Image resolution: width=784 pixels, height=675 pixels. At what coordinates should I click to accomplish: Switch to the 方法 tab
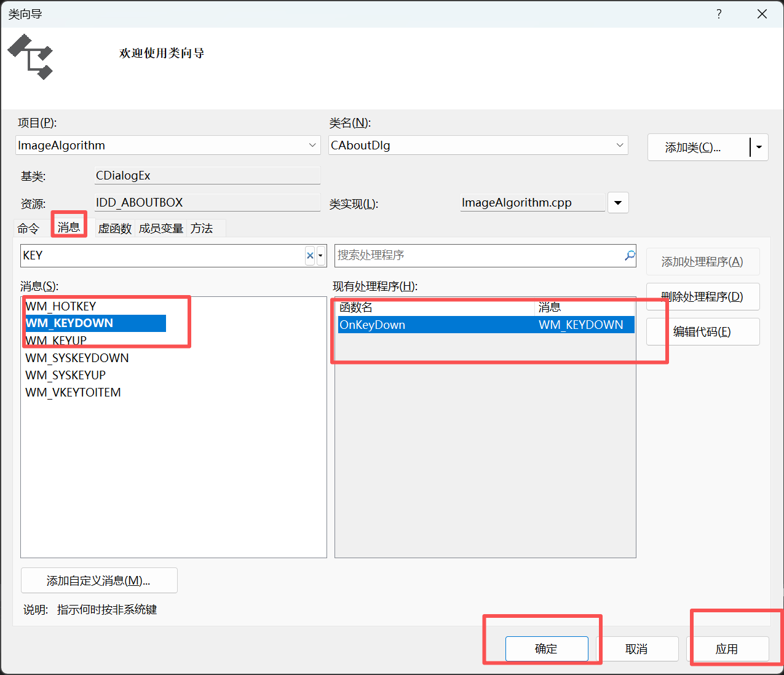pos(202,229)
